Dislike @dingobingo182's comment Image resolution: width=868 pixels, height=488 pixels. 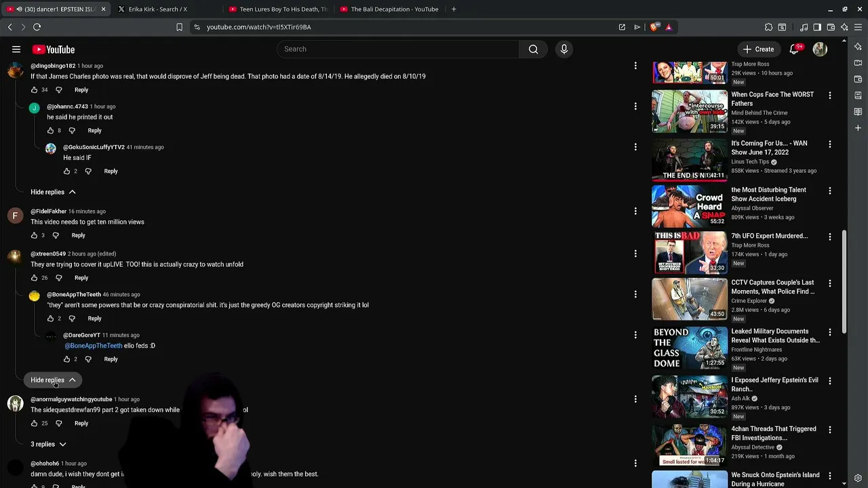click(58, 89)
